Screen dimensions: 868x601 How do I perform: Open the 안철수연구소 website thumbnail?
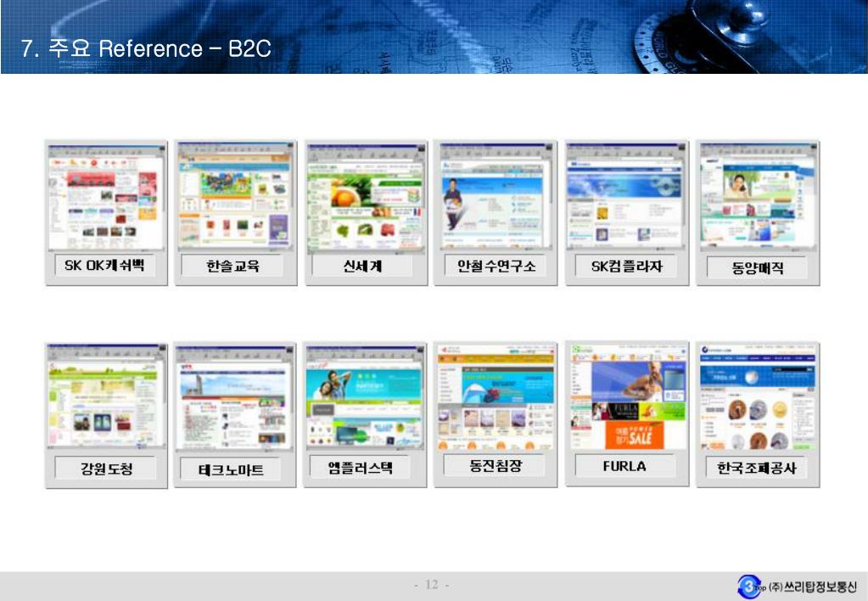coord(496,196)
